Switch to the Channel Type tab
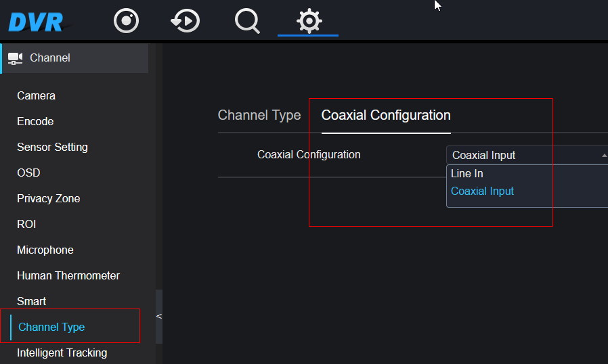Viewport: 608px width, 364px height. (x=259, y=115)
